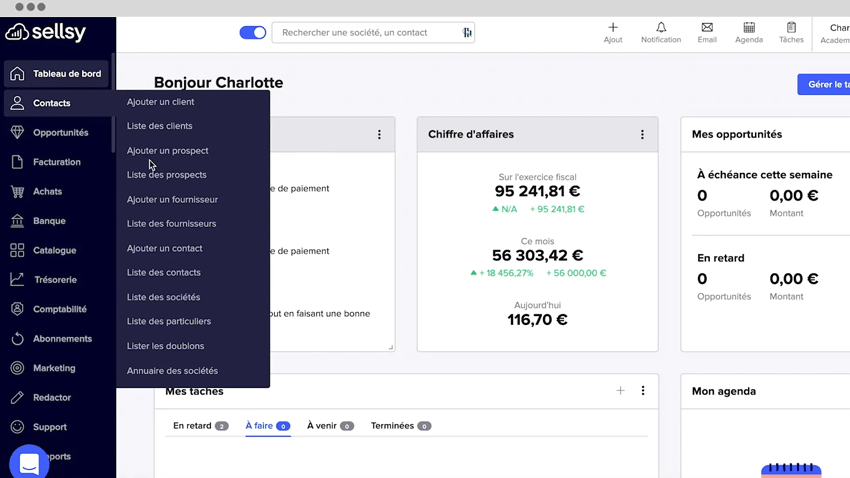This screenshot has width=850, height=478.
Task: Click the Ajout plus icon
Action: pos(613,28)
